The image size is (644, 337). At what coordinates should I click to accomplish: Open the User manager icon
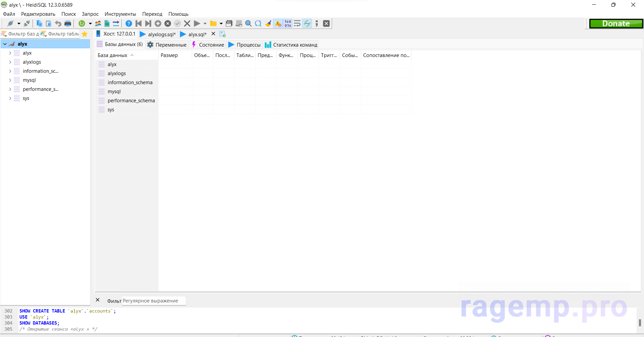pos(98,23)
